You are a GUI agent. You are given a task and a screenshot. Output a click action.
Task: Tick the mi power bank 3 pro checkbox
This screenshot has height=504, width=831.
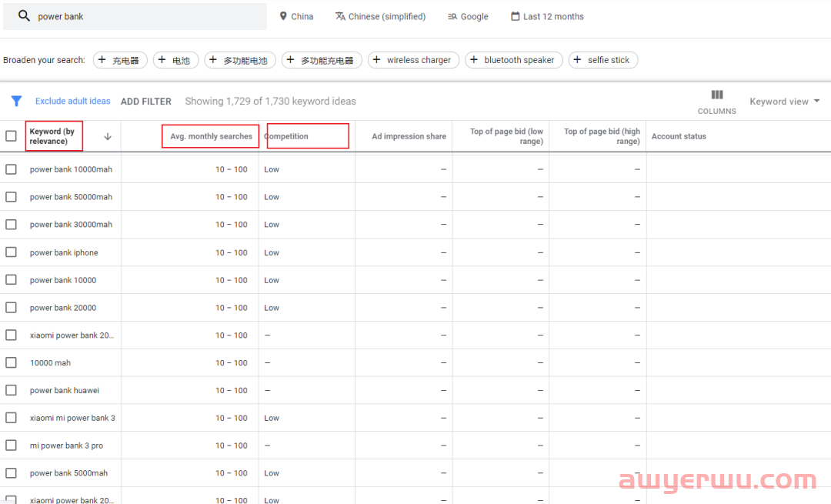click(11, 446)
